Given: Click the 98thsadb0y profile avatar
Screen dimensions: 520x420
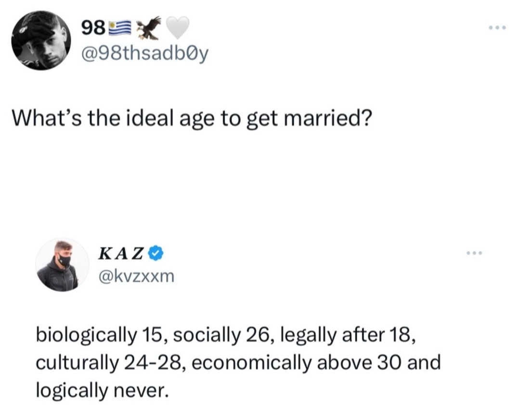Looking at the screenshot, I should click(41, 40).
